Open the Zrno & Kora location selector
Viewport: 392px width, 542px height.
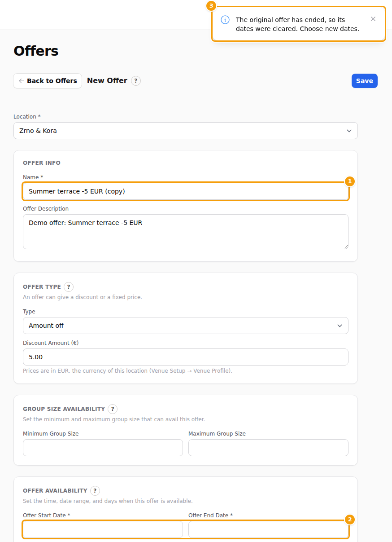[186, 131]
